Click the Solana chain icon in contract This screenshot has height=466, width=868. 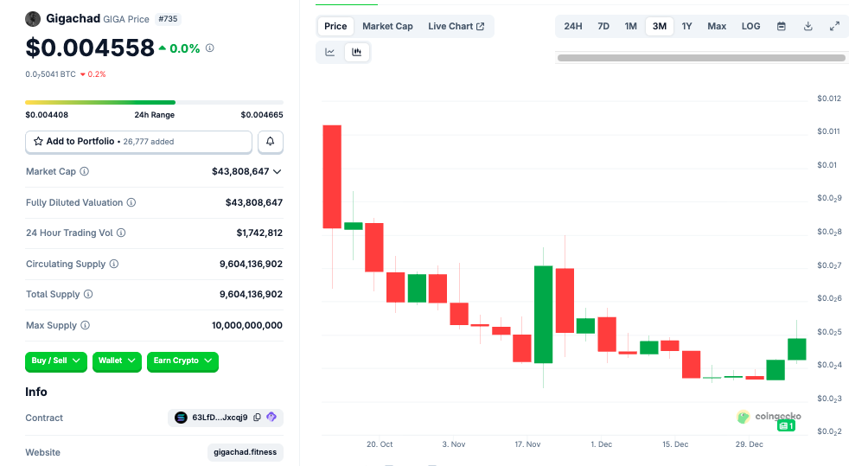tap(181, 418)
